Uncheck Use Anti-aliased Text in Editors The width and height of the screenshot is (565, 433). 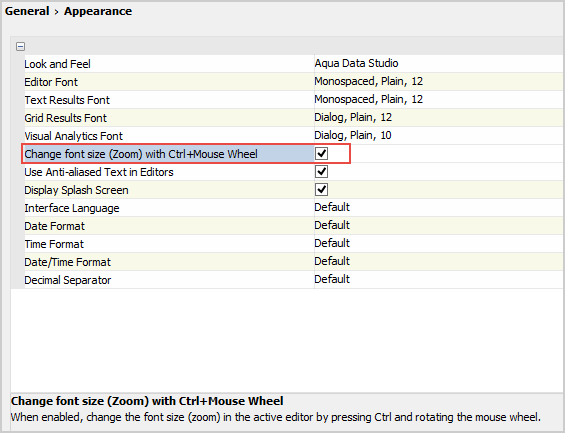321,171
